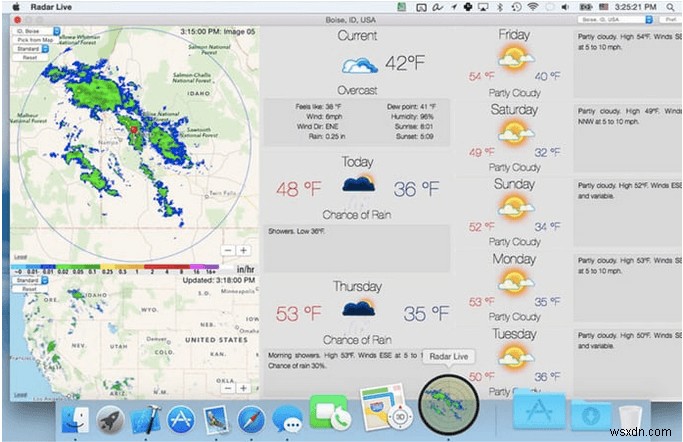Viewport: 683px width, 442px height.
Task: Zoom in the national map with plus
Action: (244, 388)
